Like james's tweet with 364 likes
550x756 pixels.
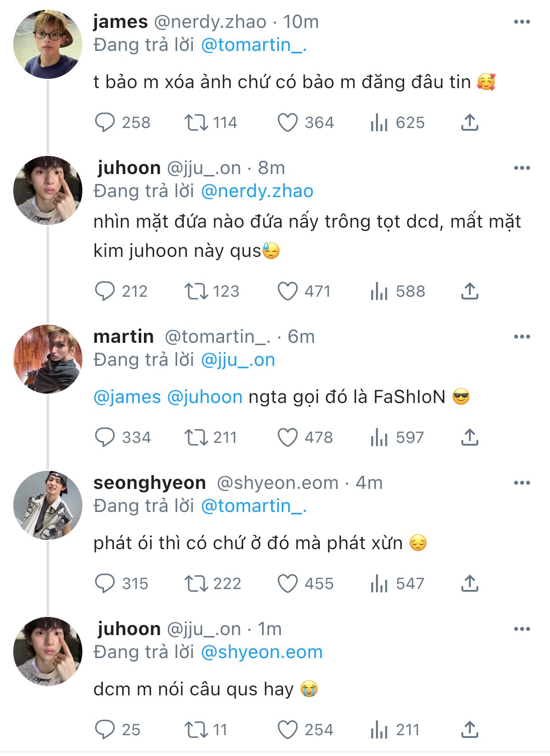tap(287, 123)
